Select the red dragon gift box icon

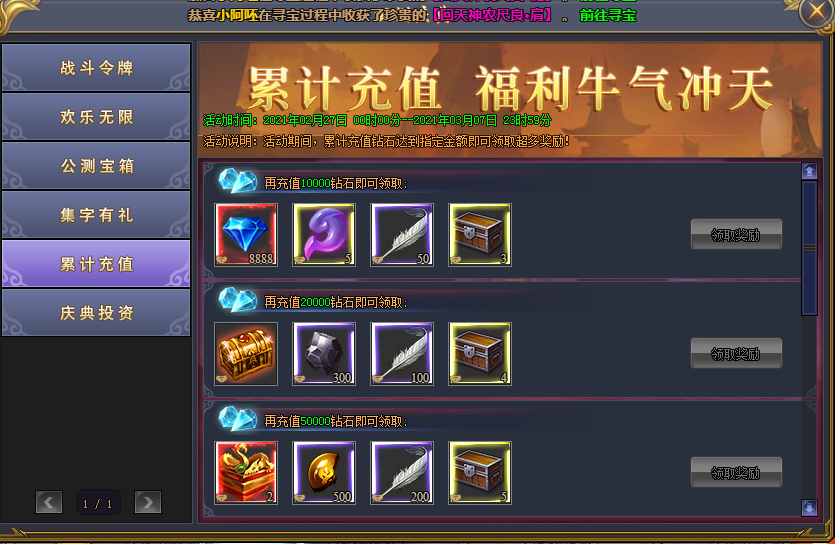click(x=246, y=473)
